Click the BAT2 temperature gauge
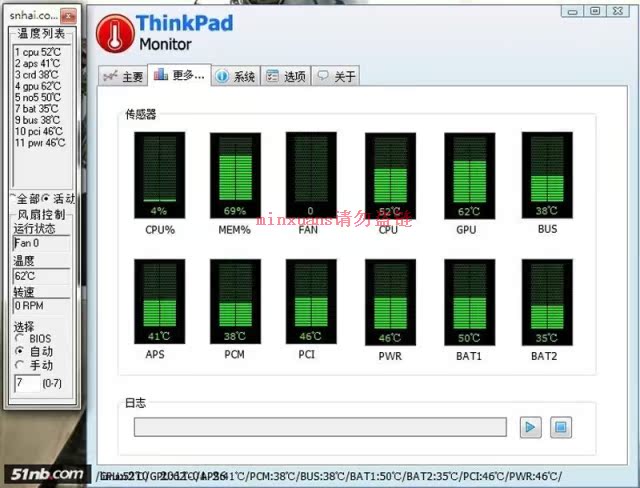The image size is (640, 488). (x=547, y=302)
